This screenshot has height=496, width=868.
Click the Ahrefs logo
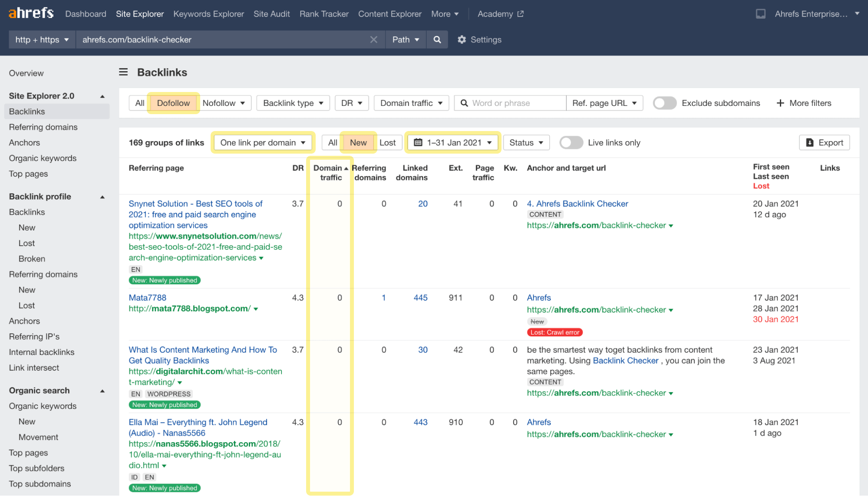[31, 13]
